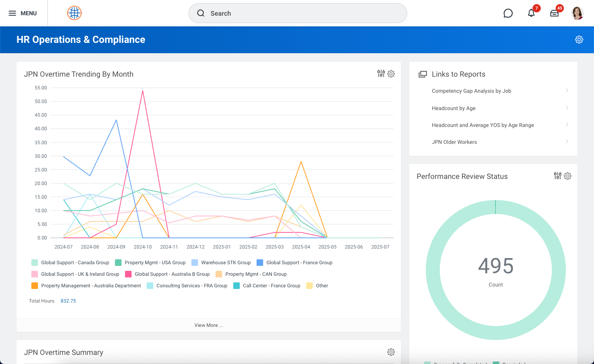Toggle the Global Support - Canada Group legend entry

coord(74,262)
